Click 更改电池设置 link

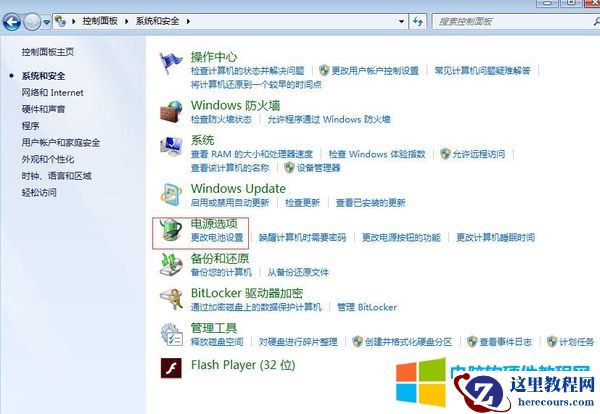217,238
